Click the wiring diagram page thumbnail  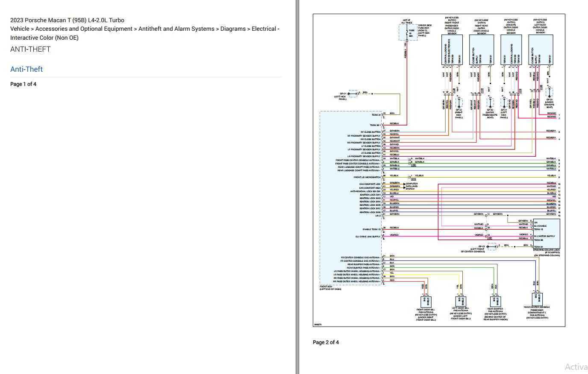click(439, 170)
